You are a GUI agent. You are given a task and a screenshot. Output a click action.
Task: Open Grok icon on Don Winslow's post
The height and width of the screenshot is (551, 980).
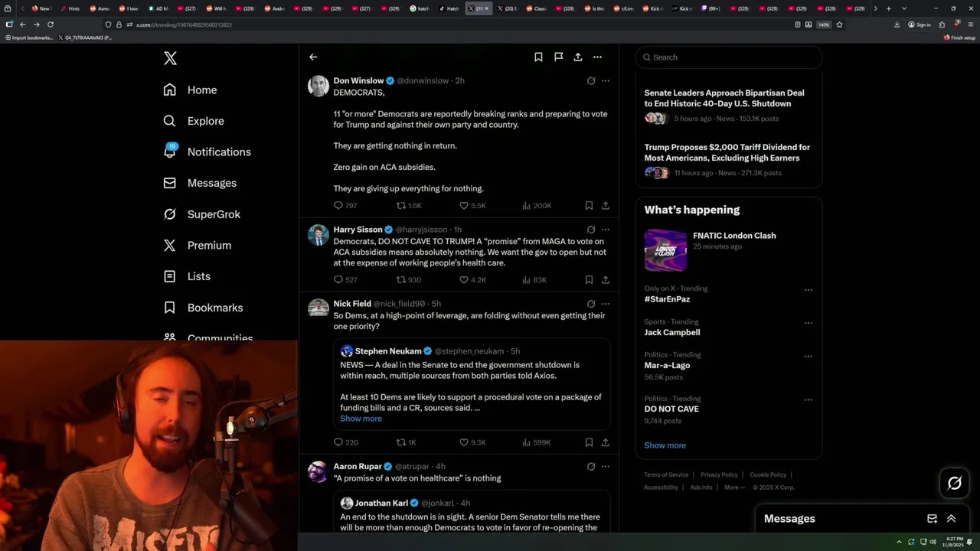tap(591, 80)
